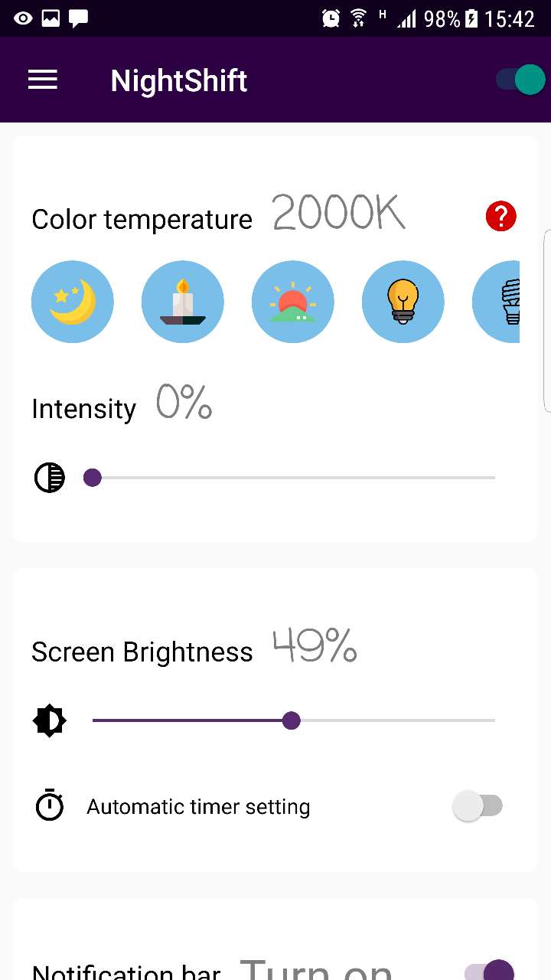
Task: Tap the alarm clock status bar icon
Action: coord(331,18)
